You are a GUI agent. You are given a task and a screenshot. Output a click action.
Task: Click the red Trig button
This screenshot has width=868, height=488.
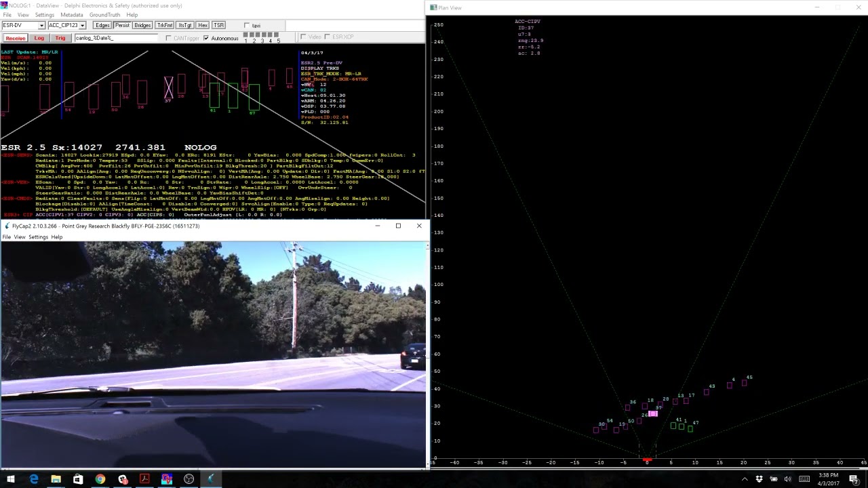(x=60, y=38)
